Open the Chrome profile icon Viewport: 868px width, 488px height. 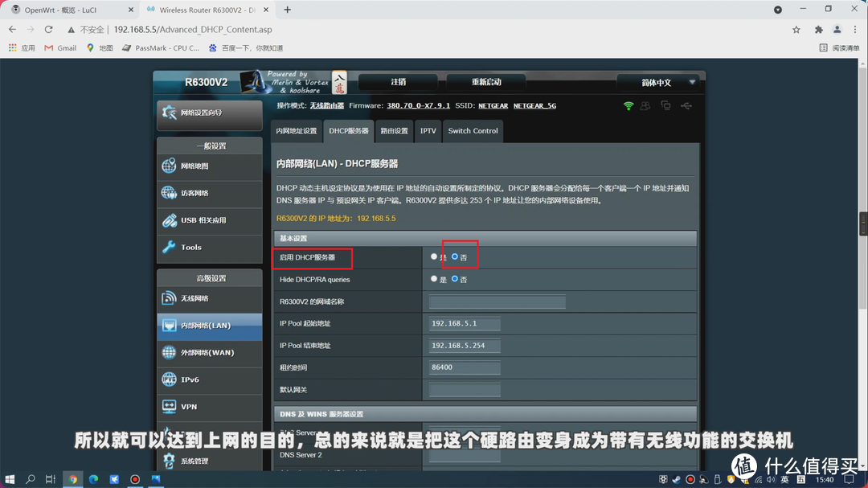tap(837, 30)
